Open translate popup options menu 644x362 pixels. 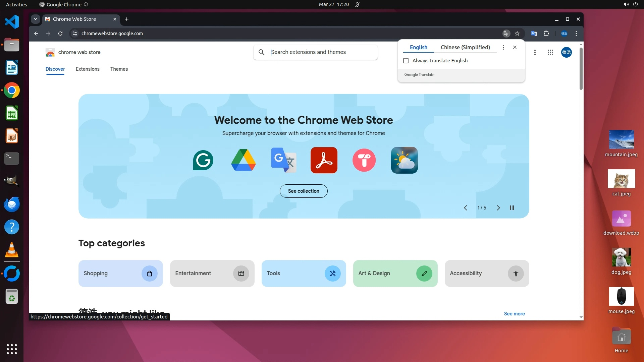coord(503,47)
